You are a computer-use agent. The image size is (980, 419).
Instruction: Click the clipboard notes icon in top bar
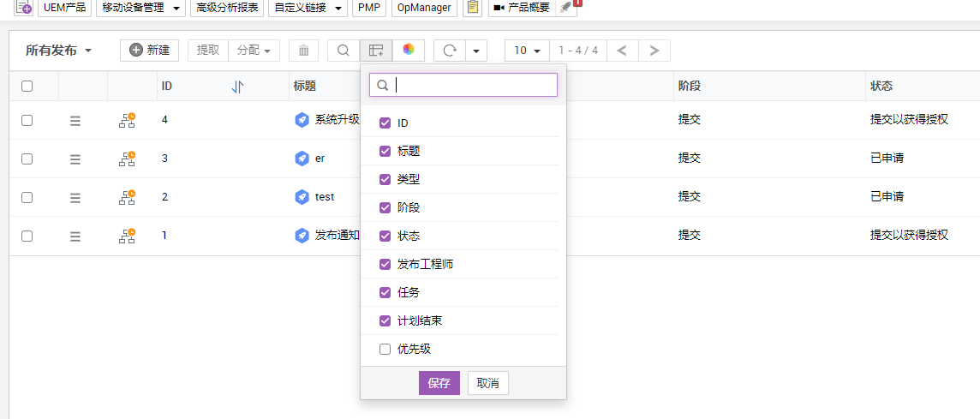point(472,8)
